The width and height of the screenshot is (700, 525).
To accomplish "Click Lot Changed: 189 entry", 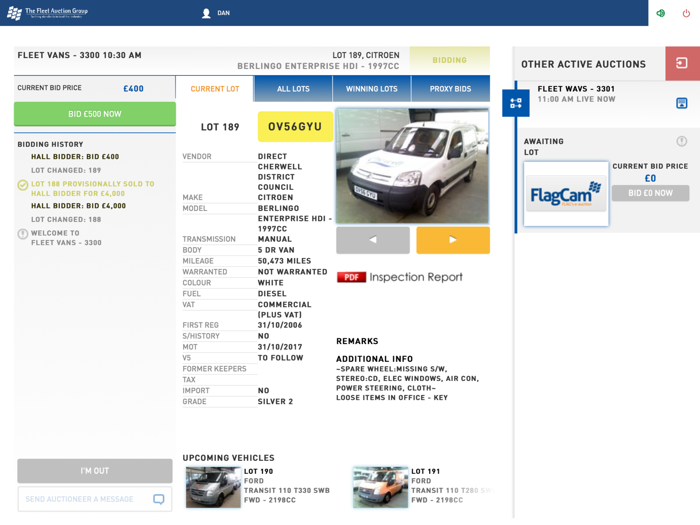I will coord(66,170).
